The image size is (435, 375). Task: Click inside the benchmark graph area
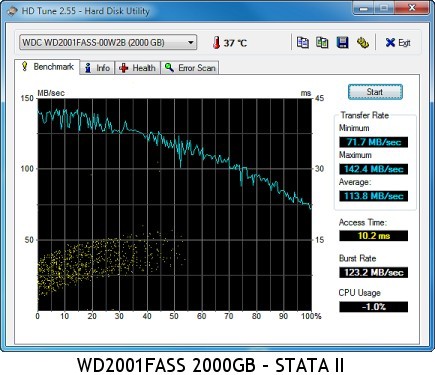pos(174,204)
